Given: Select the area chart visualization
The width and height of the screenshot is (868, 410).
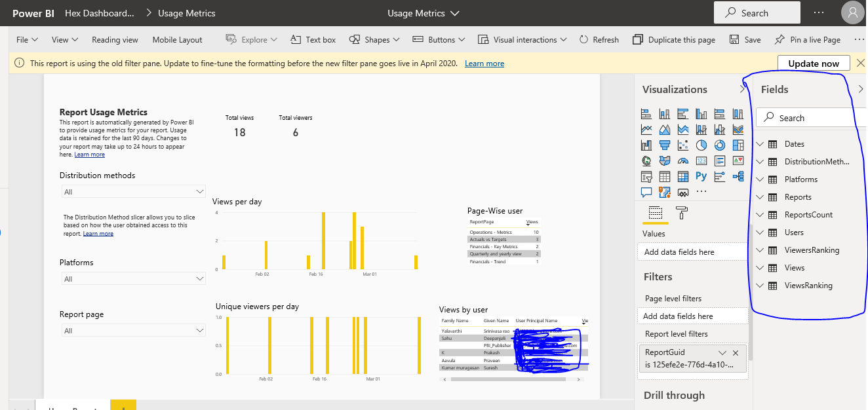Looking at the screenshot, I should point(665,130).
